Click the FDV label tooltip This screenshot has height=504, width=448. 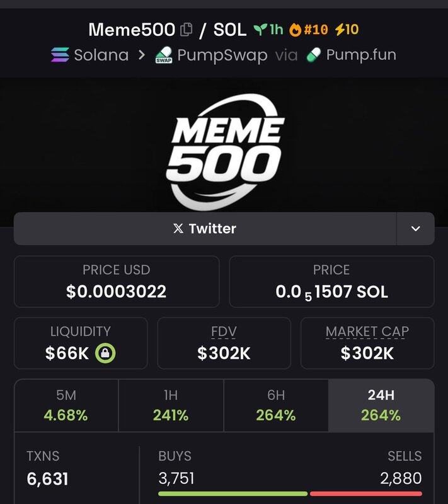click(224, 331)
